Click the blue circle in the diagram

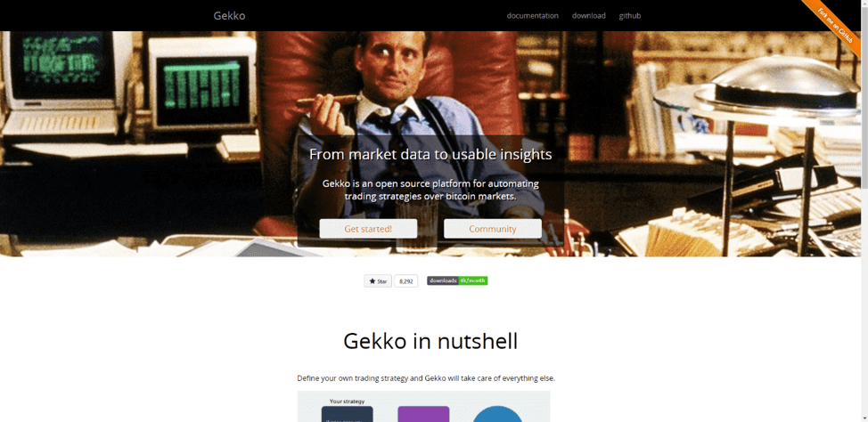[497, 415]
